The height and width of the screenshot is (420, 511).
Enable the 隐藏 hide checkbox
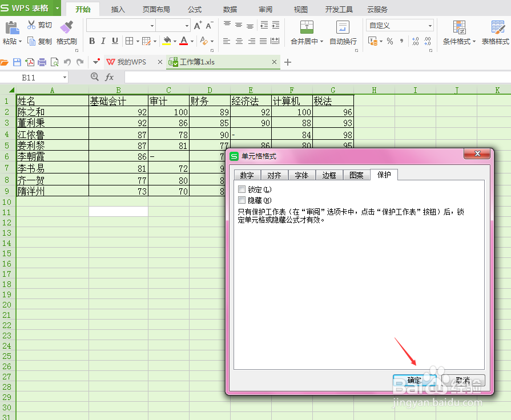point(242,200)
